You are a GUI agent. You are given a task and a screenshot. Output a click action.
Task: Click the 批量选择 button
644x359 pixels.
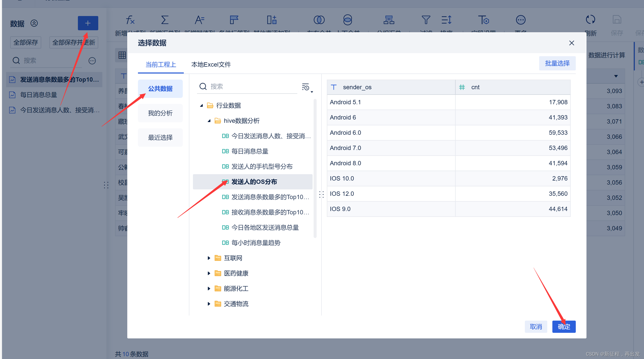(557, 63)
